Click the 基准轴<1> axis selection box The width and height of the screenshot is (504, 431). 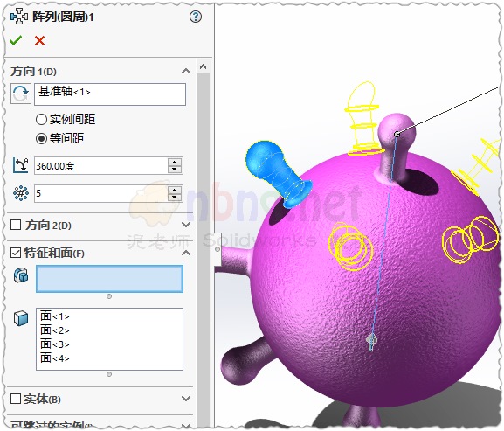click(110, 94)
